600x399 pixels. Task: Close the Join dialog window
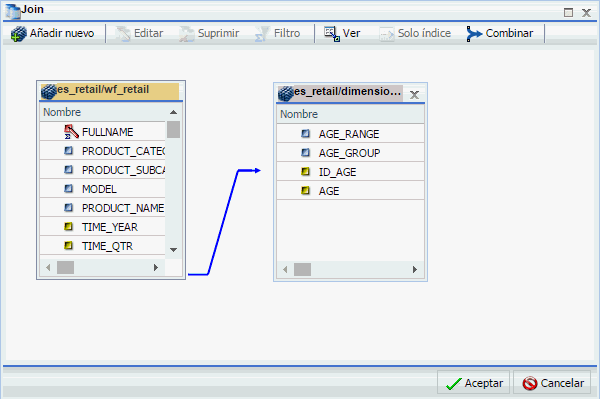point(586,13)
